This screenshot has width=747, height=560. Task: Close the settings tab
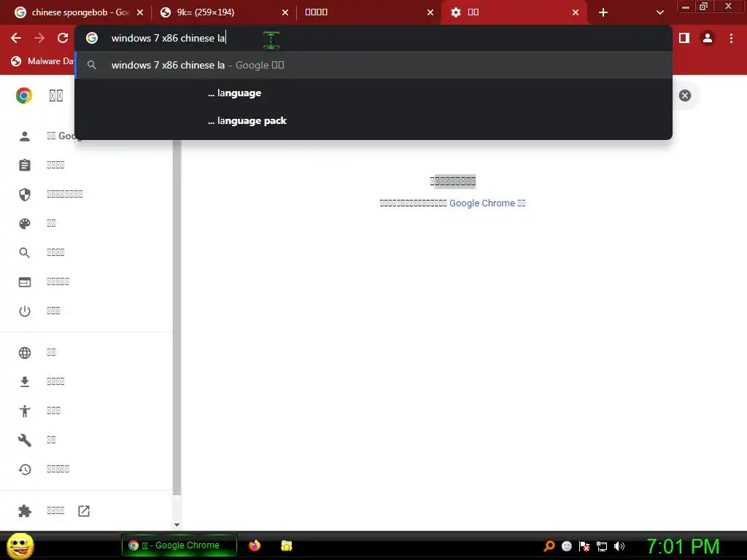click(576, 12)
